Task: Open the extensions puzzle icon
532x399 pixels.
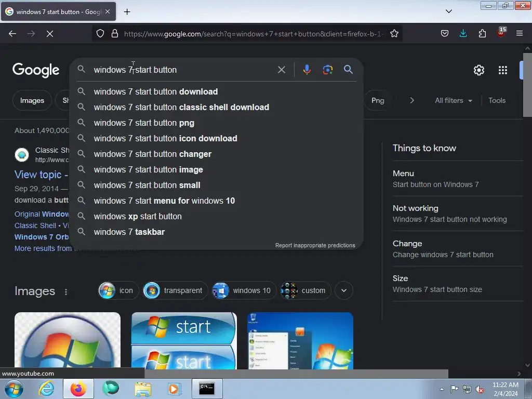Action: click(482, 34)
